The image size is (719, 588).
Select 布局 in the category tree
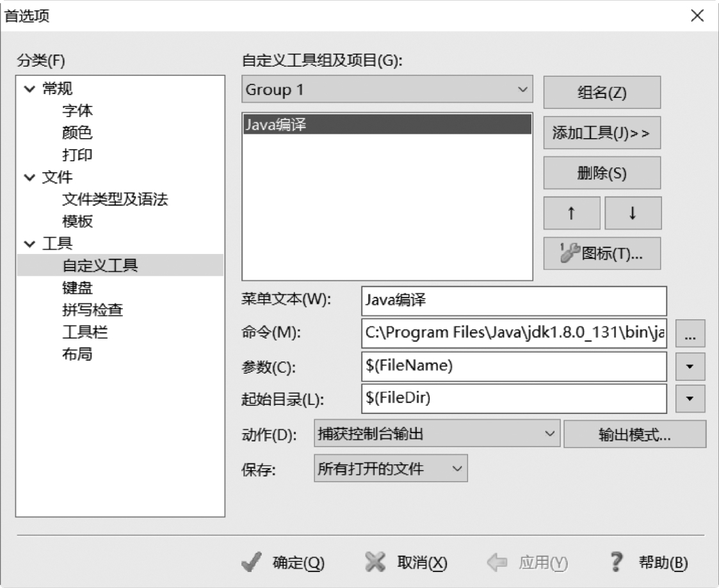point(77,354)
